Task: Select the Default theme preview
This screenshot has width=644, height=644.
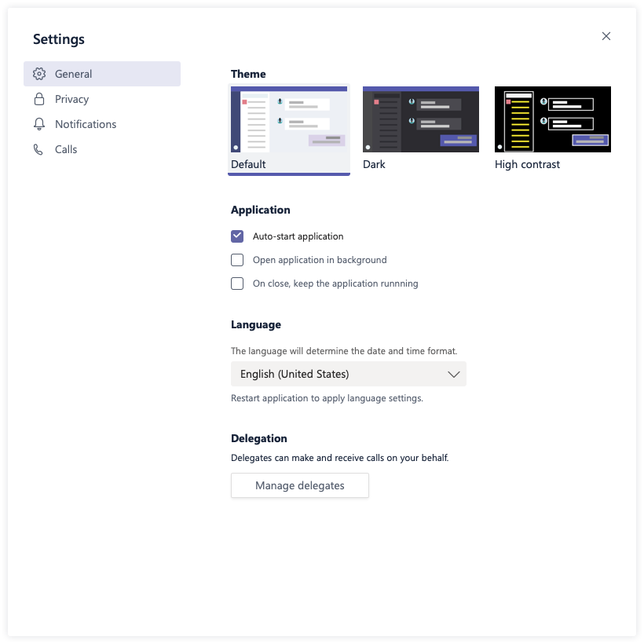Action: coord(288,119)
